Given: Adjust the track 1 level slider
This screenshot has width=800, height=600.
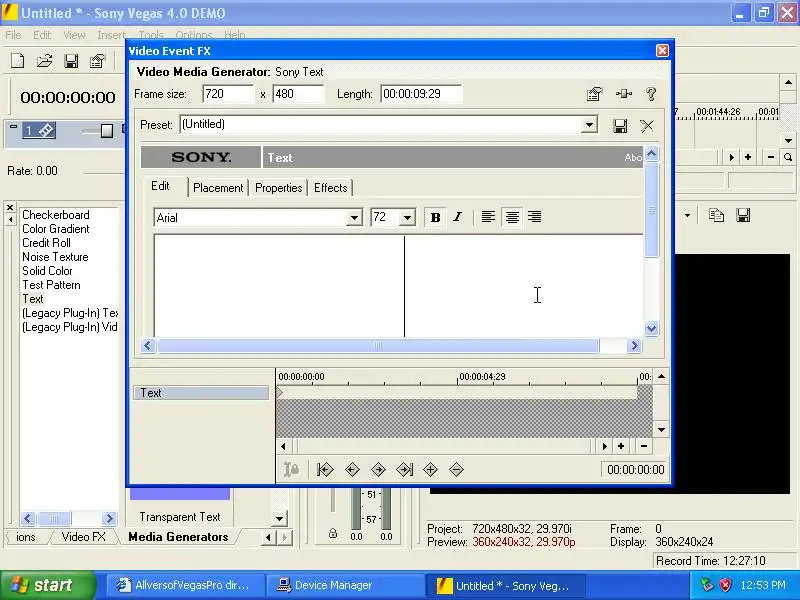Looking at the screenshot, I should click(107, 131).
